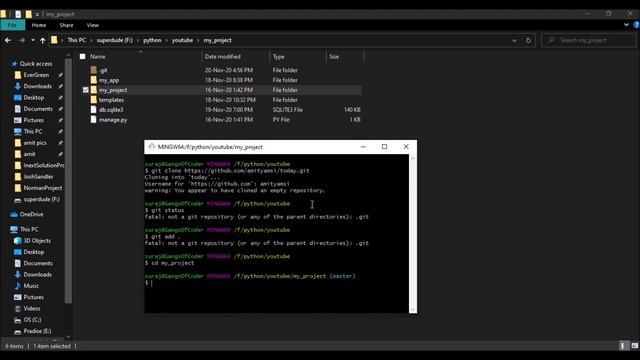Open amit pics pinned folder
640x360 pixels.
click(35, 143)
